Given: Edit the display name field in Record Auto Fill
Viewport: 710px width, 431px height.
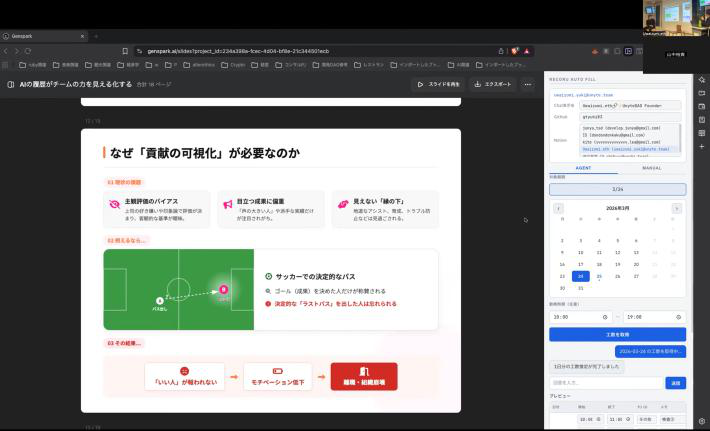Looking at the screenshot, I should (x=630, y=105).
